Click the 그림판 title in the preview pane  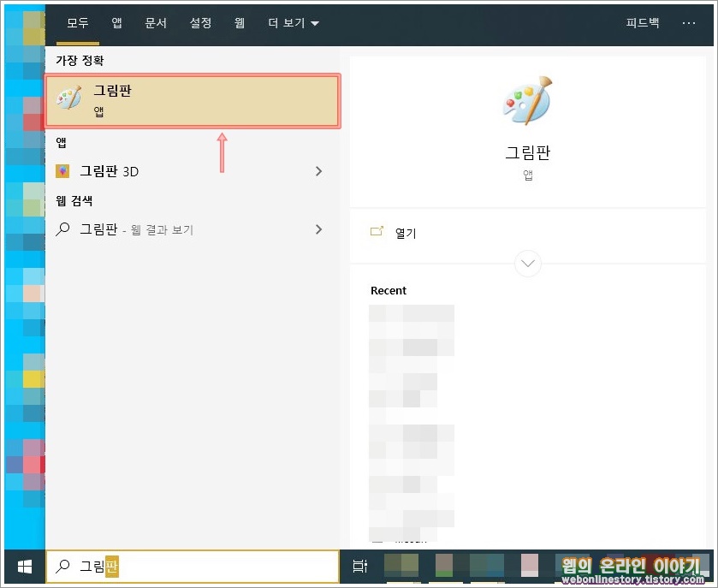[527, 152]
